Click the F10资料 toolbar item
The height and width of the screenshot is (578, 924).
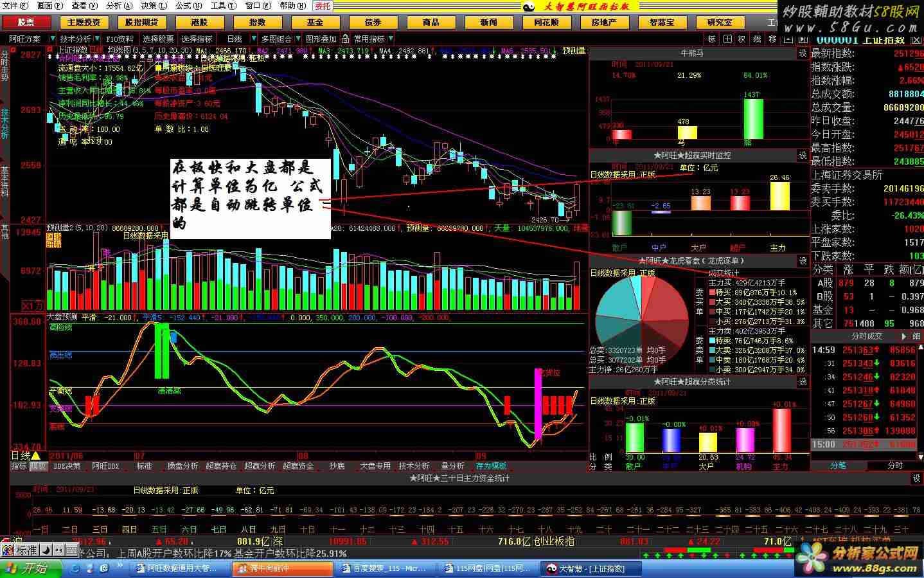coord(120,39)
